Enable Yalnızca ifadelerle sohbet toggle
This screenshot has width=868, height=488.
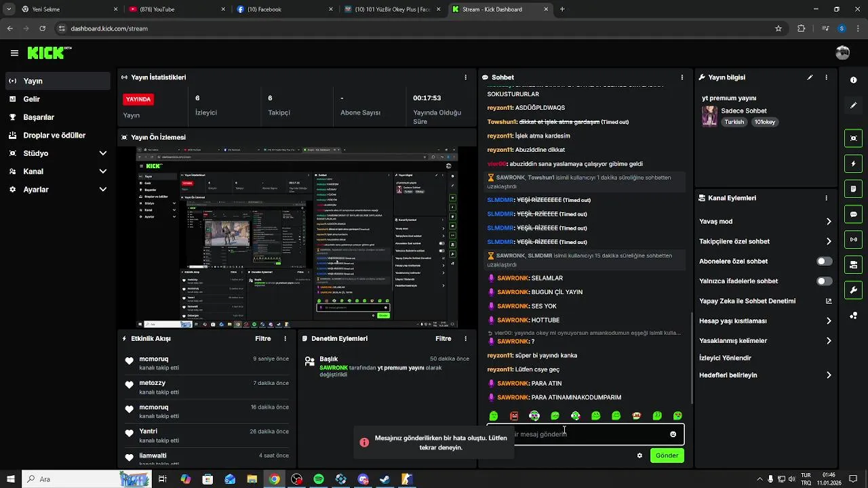pos(824,281)
